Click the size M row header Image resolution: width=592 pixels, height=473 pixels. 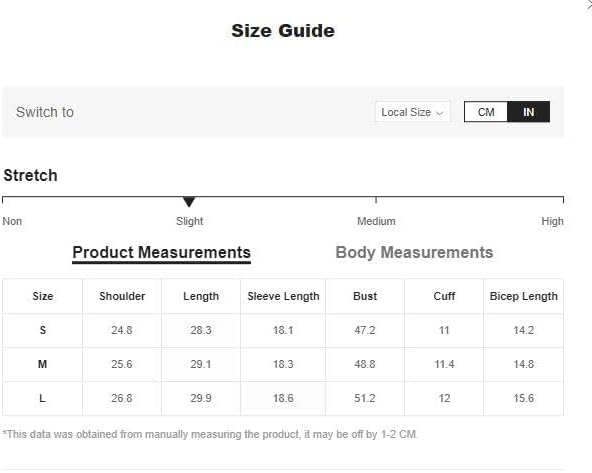[x=43, y=364]
